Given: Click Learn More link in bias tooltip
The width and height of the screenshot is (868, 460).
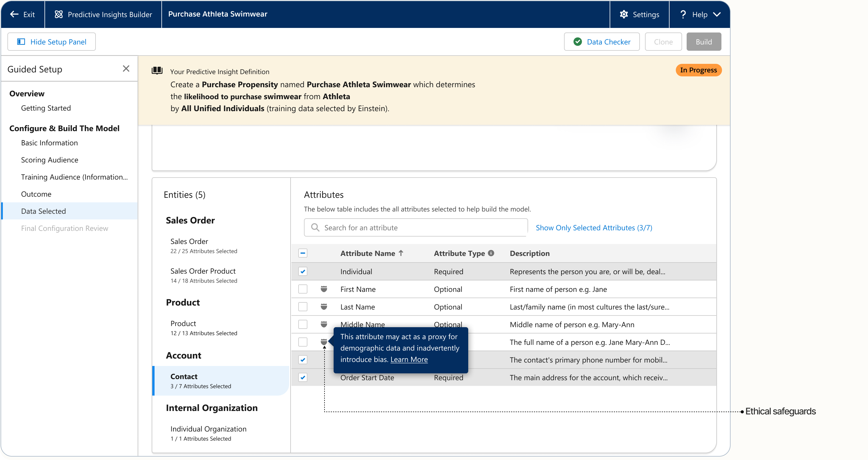Looking at the screenshot, I should click(x=409, y=360).
